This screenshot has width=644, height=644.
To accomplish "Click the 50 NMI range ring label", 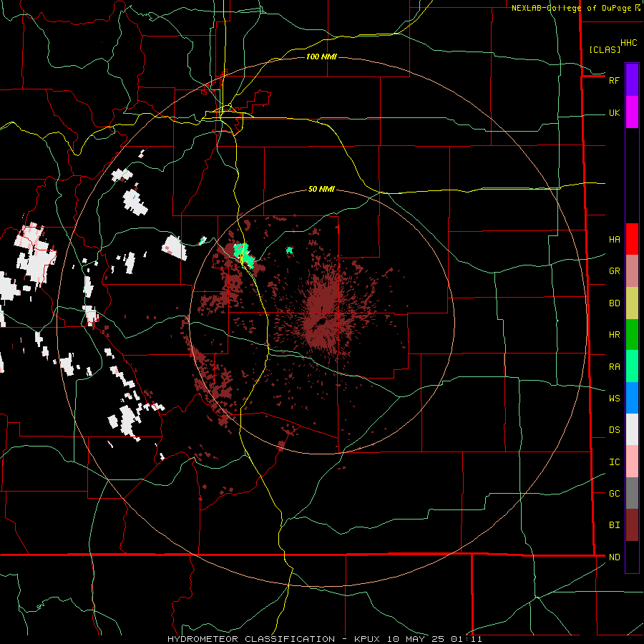I will [x=321, y=189].
